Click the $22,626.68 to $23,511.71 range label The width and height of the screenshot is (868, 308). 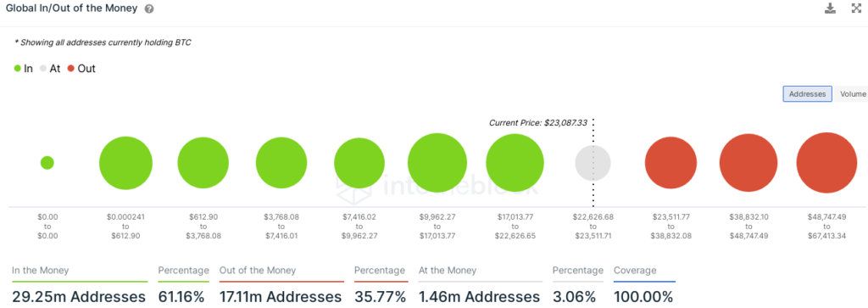pyautogui.click(x=593, y=226)
